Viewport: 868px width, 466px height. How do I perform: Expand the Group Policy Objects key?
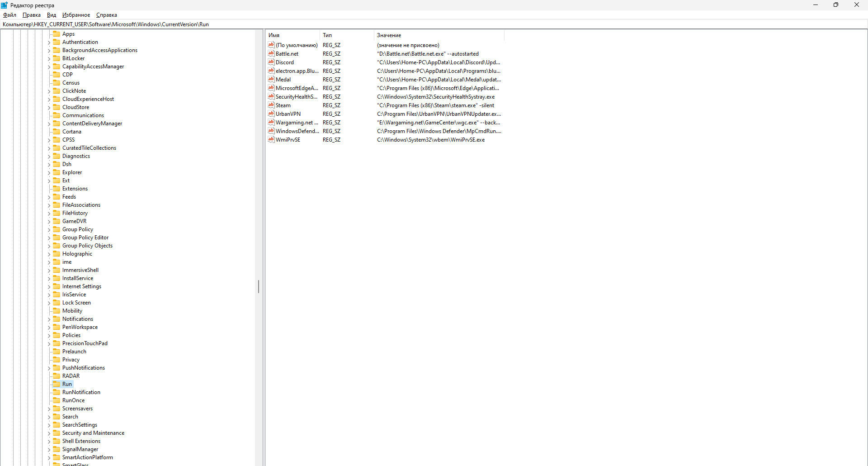[x=49, y=246]
